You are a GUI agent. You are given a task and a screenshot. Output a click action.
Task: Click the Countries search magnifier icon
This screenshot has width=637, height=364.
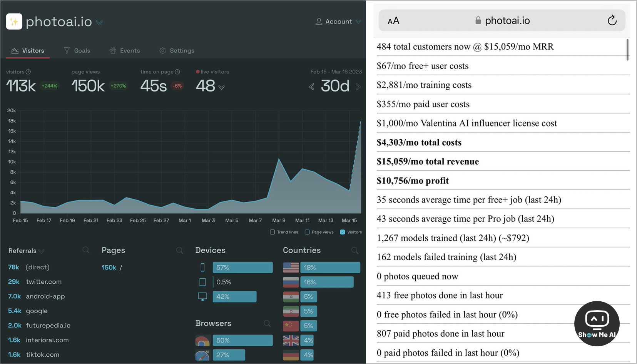point(354,250)
